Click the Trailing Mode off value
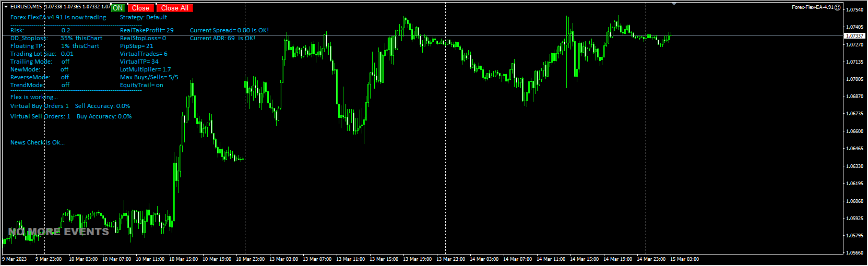Image resolution: width=868 pixels, height=266 pixels. coord(65,62)
